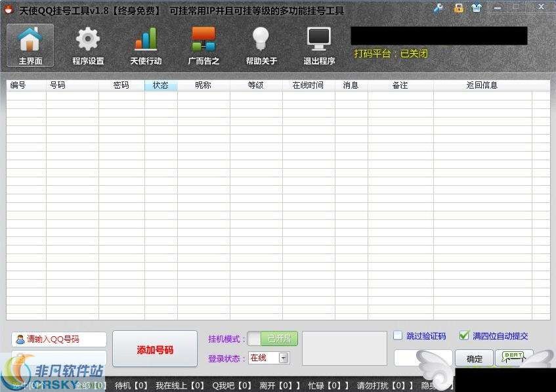This screenshot has width=556, height=392.
Task: Filter by 我在线上【0】 status
Action: click(180, 385)
